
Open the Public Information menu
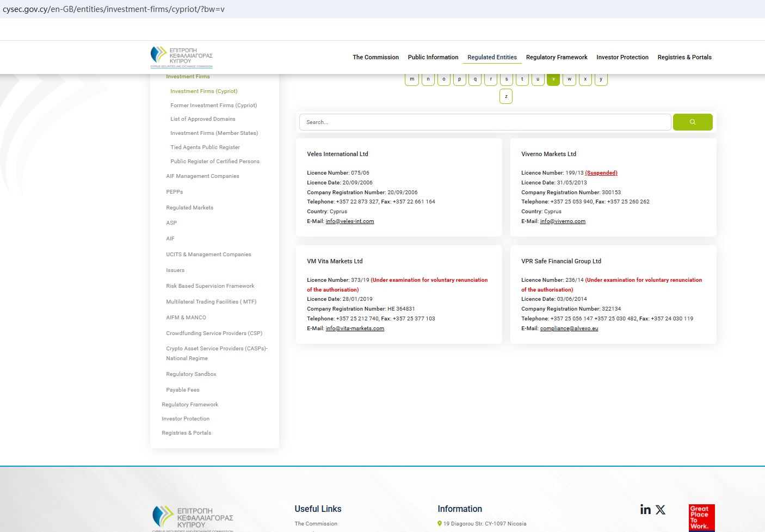click(x=433, y=57)
